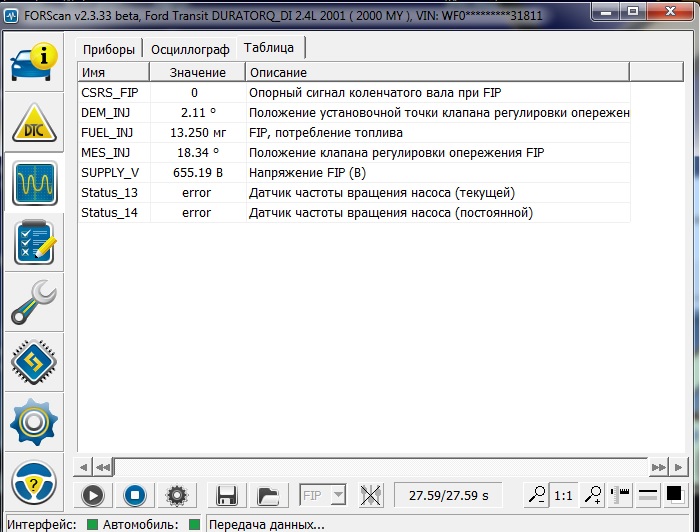Click the timeline slider track
The height and width of the screenshot is (532, 700).
[380, 467]
